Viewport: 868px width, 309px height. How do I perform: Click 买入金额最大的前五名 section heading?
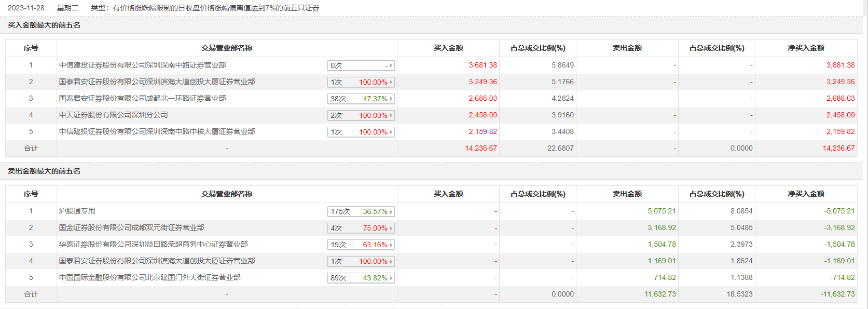44,25
